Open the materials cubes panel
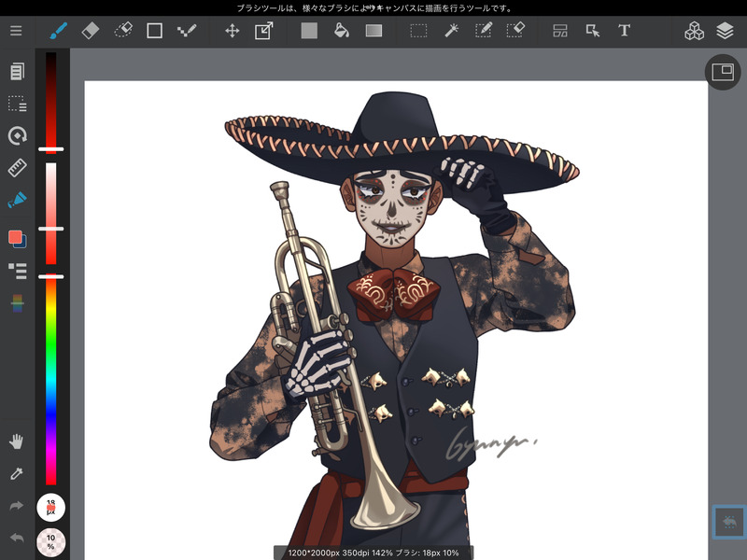 tap(694, 31)
